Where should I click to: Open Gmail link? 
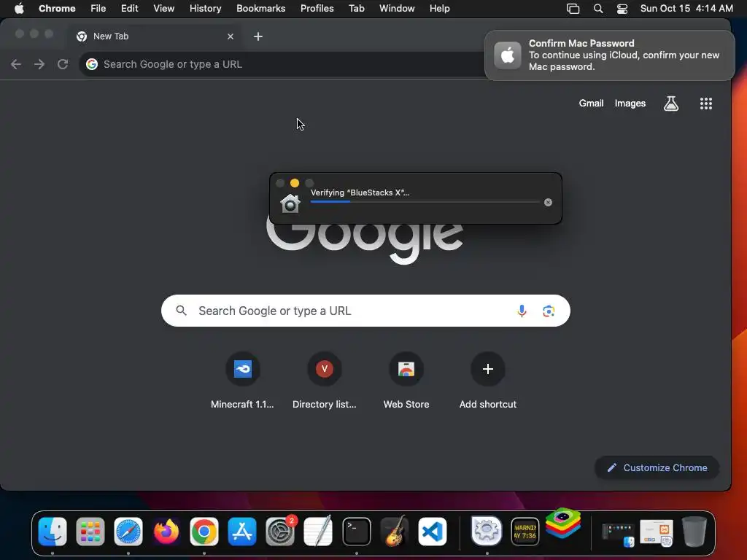(591, 104)
